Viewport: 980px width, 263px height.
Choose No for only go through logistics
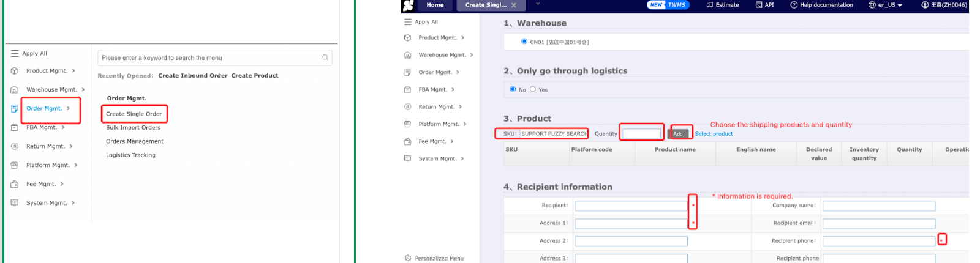513,89
